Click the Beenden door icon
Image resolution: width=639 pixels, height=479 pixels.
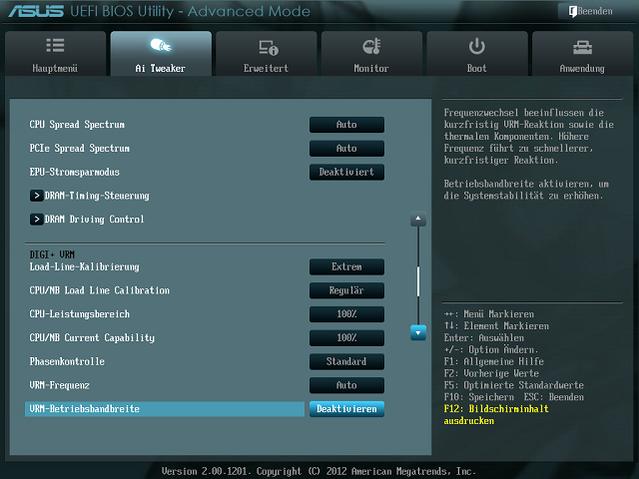click(573, 11)
